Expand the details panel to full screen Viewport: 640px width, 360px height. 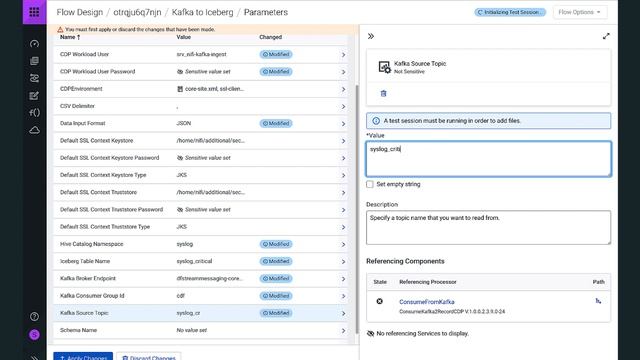pyautogui.click(x=606, y=36)
